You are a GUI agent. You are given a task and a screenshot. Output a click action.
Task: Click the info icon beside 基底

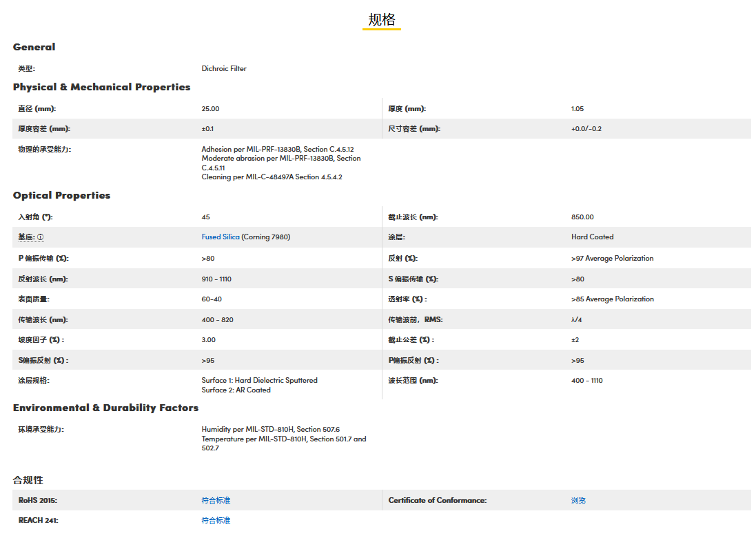tap(40, 237)
